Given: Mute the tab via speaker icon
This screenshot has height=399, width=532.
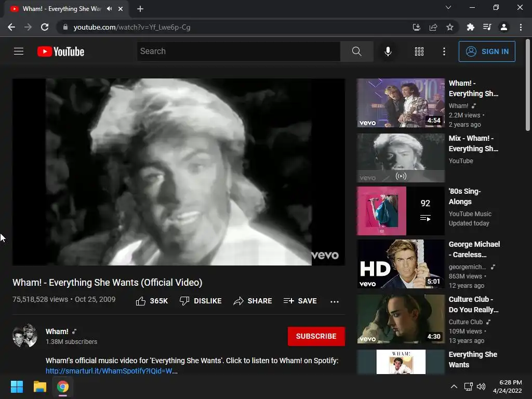Looking at the screenshot, I should [109, 9].
